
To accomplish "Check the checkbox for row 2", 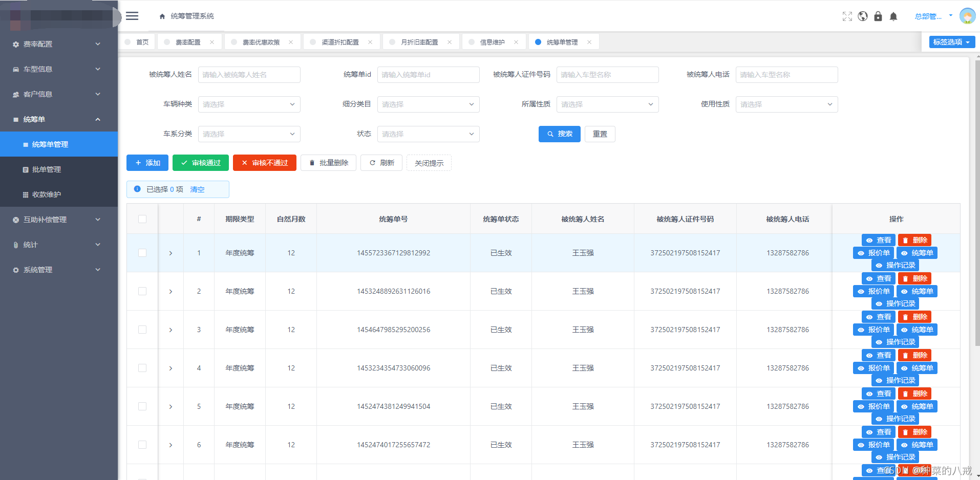I will click(x=142, y=291).
